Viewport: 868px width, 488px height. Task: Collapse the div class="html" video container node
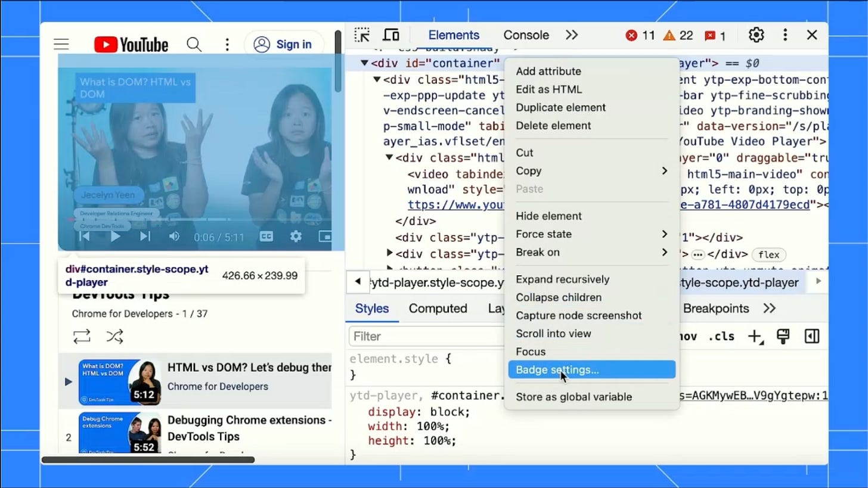pyautogui.click(x=389, y=158)
